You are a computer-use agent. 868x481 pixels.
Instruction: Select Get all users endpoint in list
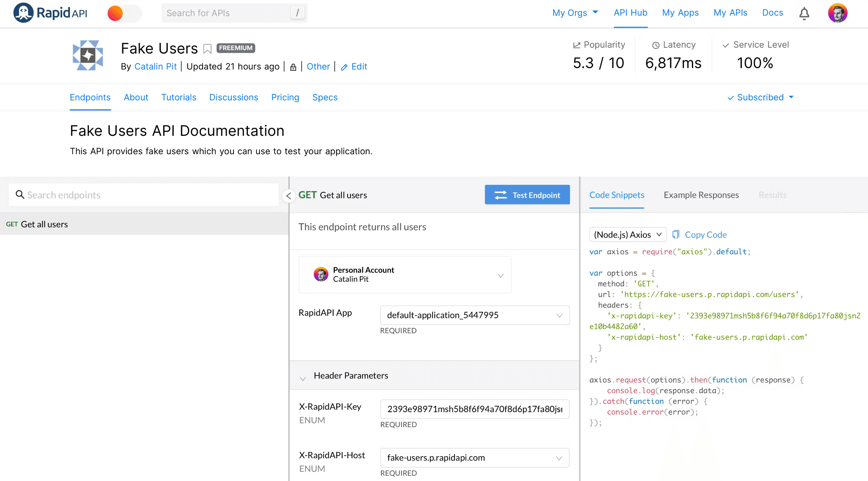144,224
